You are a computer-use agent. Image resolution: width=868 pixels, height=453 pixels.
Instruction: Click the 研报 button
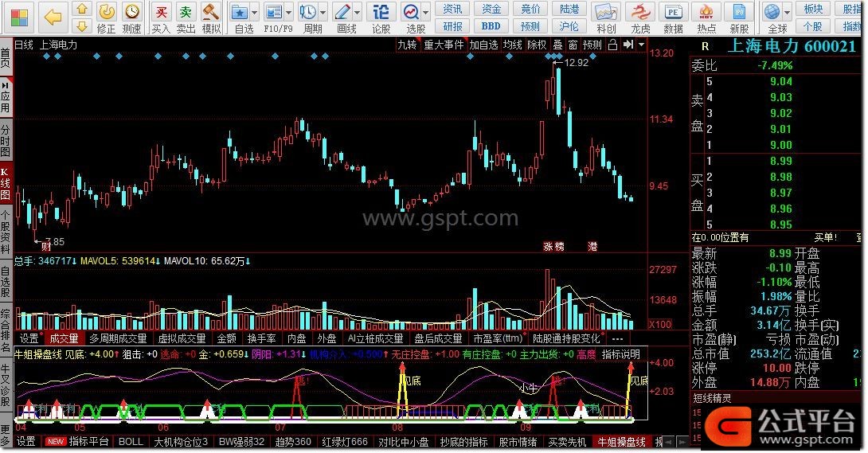tap(452, 26)
